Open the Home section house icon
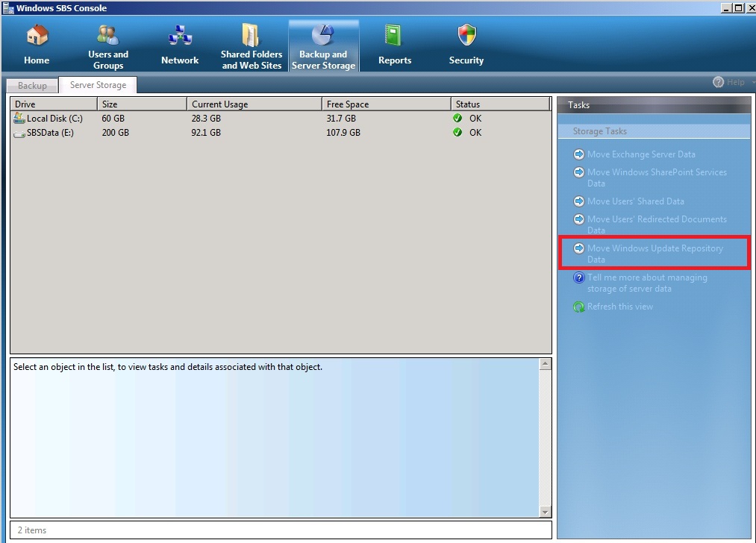The width and height of the screenshot is (756, 543). [37, 35]
